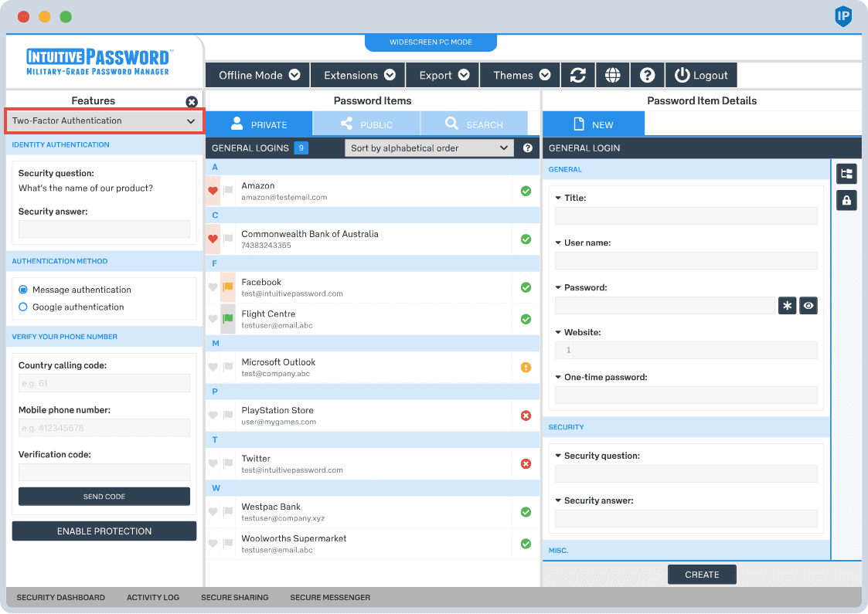Click the Title input field
The width and height of the screenshot is (868, 614).
[x=686, y=215]
